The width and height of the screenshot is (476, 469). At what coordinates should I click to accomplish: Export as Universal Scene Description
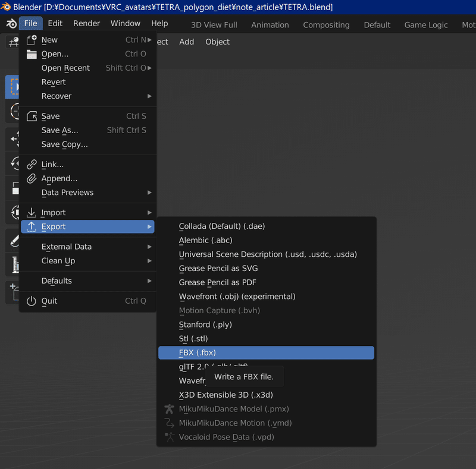tap(266, 254)
